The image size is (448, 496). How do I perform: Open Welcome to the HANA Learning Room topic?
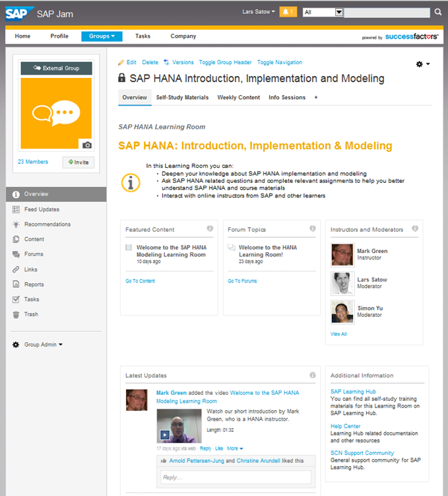tap(268, 251)
